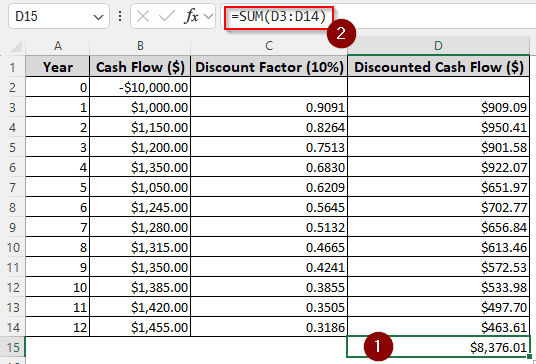Viewport: 536px width, 364px height.
Task: Select cash flow cell $1,200.00
Action: click(140, 147)
